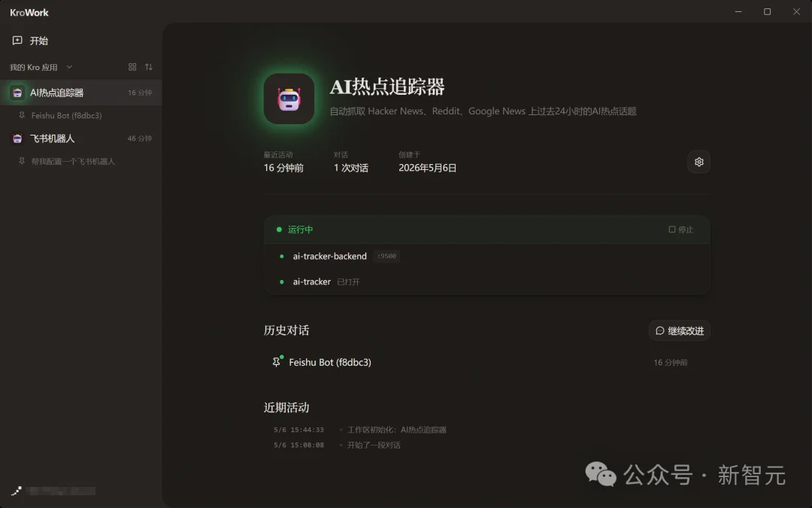Maximize the KroWork window

coord(768,11)
